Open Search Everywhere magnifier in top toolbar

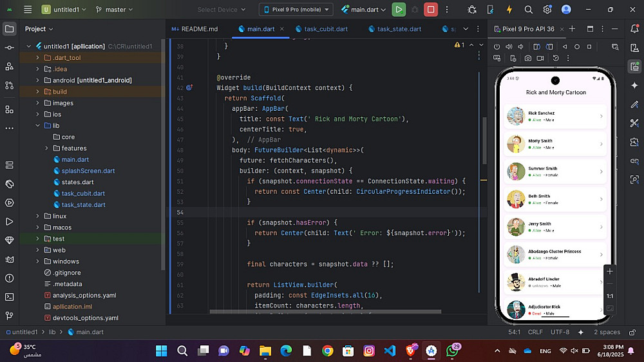[x=529, y=10]
